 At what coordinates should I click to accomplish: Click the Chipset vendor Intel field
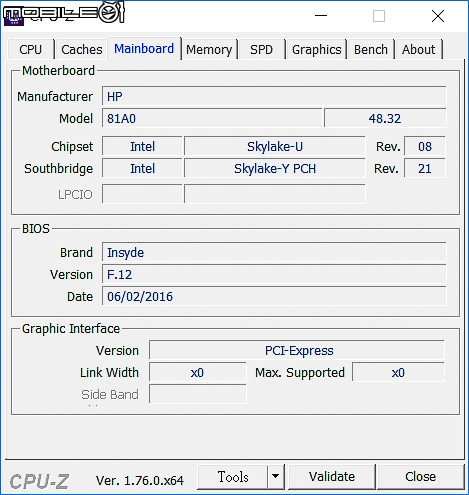[x=142, y=146]
